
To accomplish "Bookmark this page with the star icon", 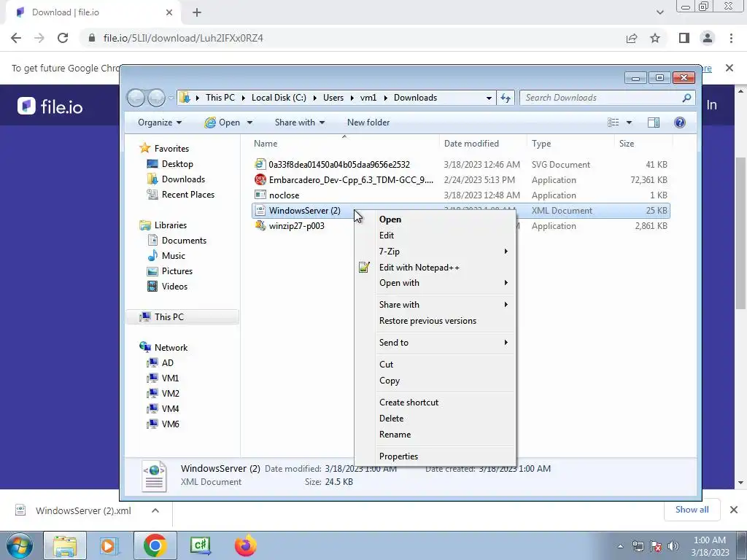I will pyautogui.click(x=655, y=38).
